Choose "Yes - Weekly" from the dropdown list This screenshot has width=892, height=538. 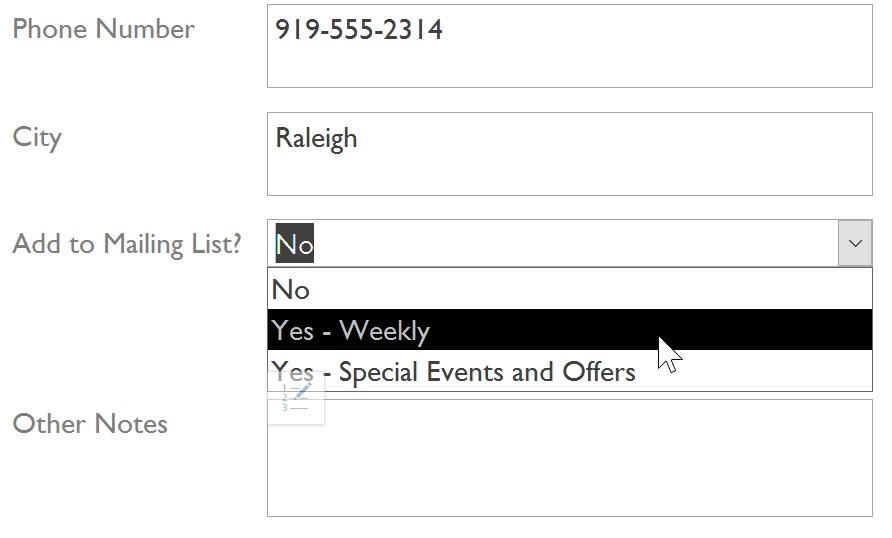click(350, 331)
